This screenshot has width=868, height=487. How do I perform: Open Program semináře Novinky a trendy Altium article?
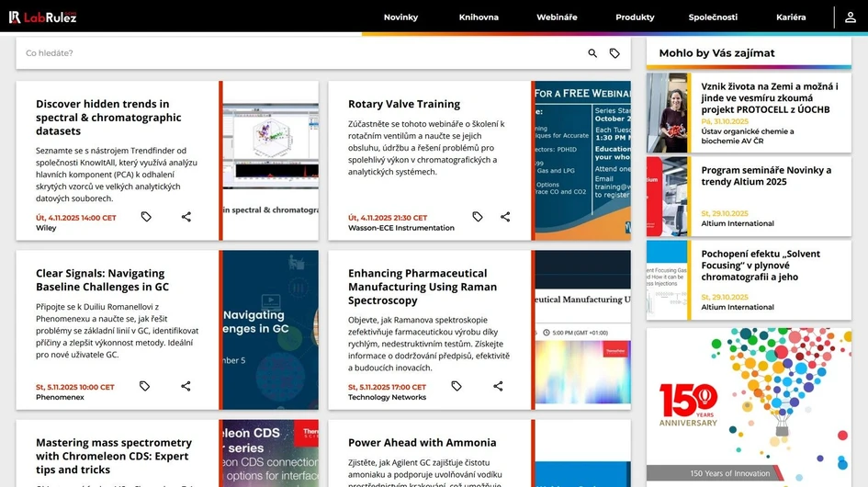(765, 176)
